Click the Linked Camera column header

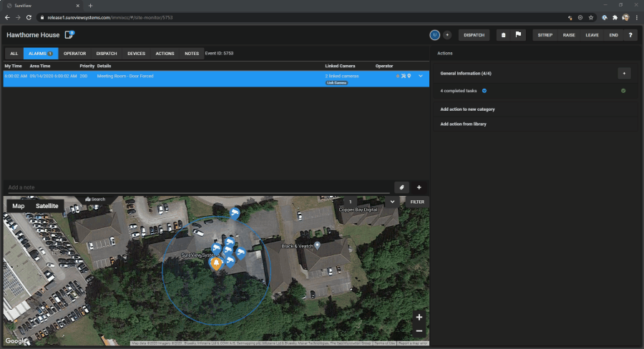click(x=340, y=66)
